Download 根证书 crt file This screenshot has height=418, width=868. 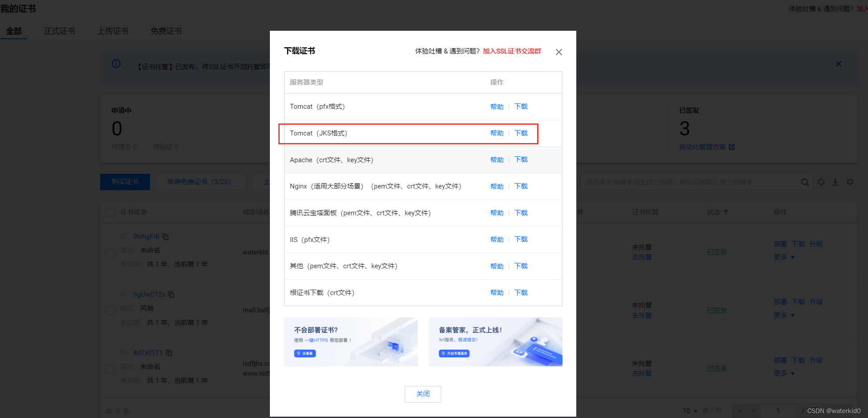point(521,293)
